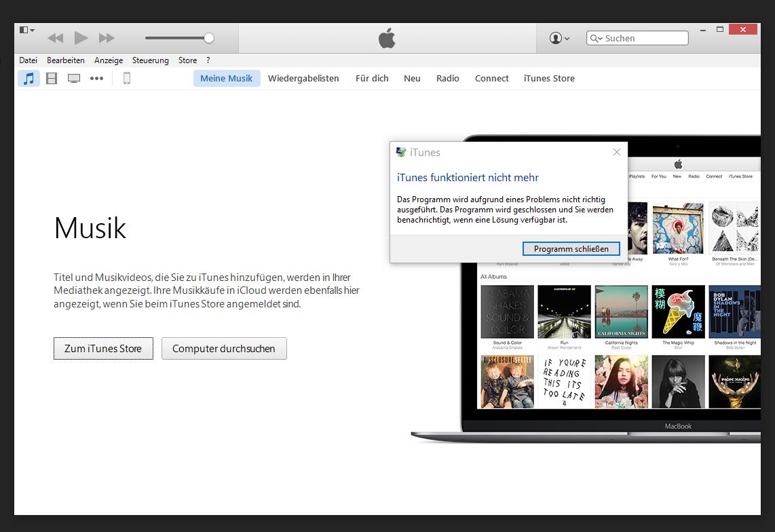775x532 pixels.
Task: Click the All Albums heading in the MacBook image
Action: [x=493, y=277]
